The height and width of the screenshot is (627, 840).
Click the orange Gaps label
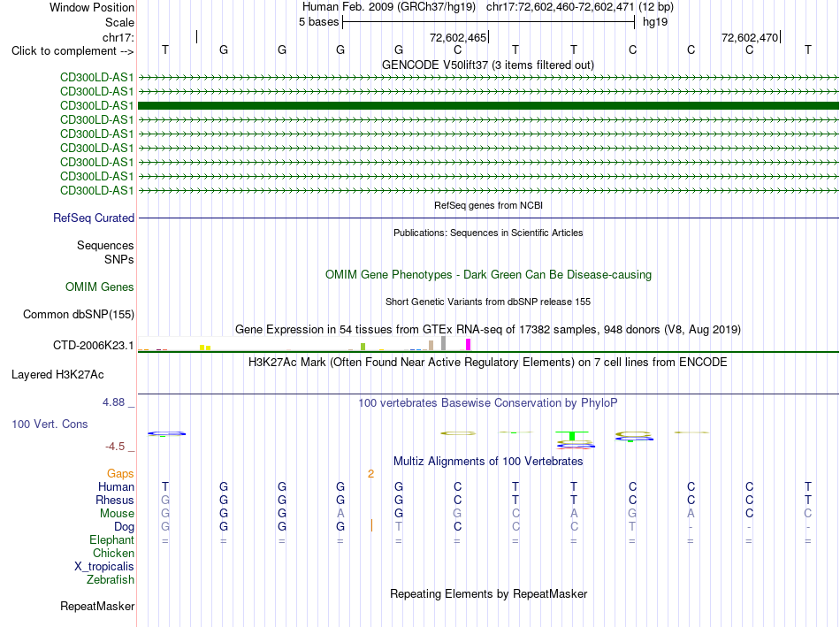click(120, 474)
